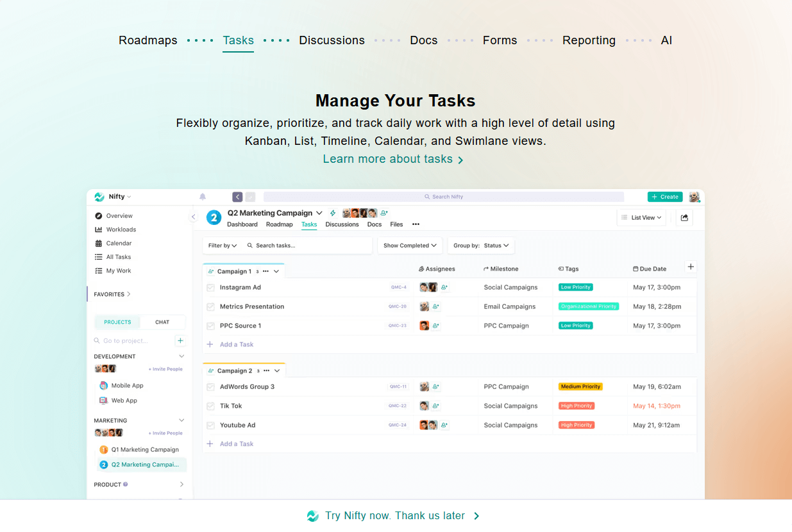
Task: Click the share icon near List View
Action: point(684,217)
